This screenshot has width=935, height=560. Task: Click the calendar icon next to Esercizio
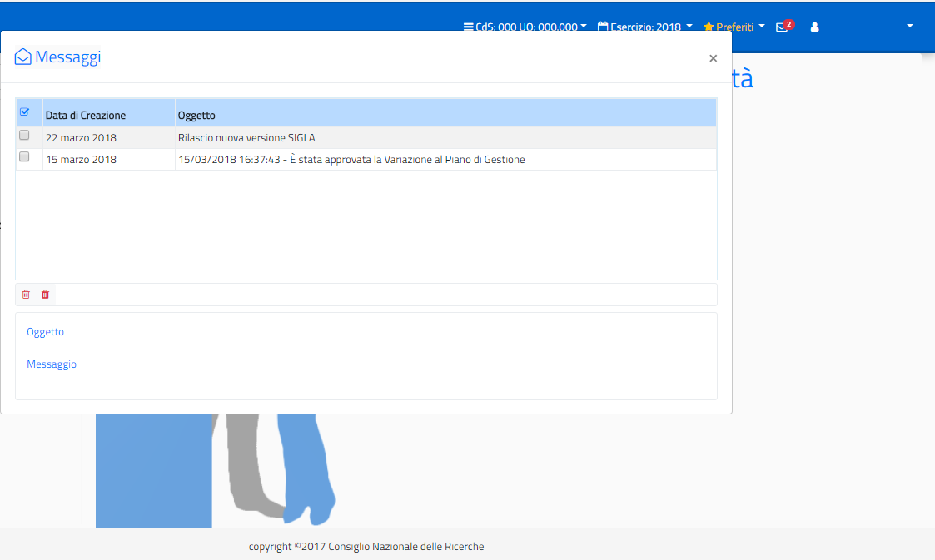[603, 27]
